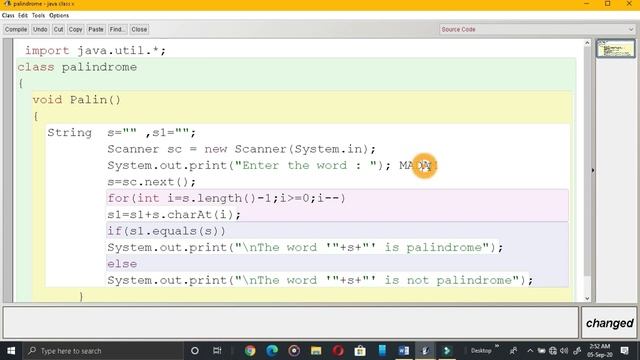Click the 'class palindrome' line
Image resolution: width=640 pixels, height=360 pixels.
click(x=77, y=67)
